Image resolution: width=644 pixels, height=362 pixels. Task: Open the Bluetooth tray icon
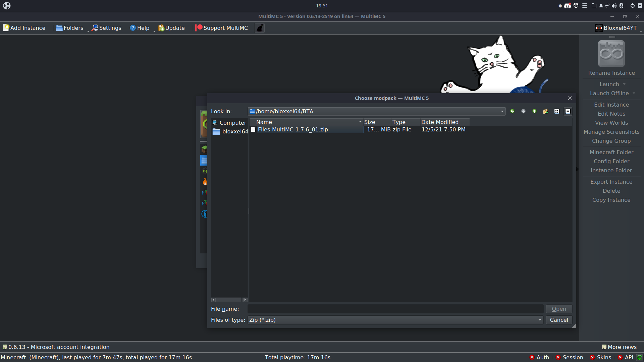click(x=621, y=6)
